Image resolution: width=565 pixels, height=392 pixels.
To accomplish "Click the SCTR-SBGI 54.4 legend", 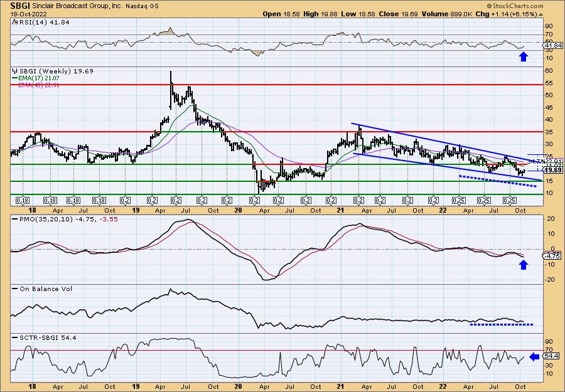I will click(x=44, y=337).
